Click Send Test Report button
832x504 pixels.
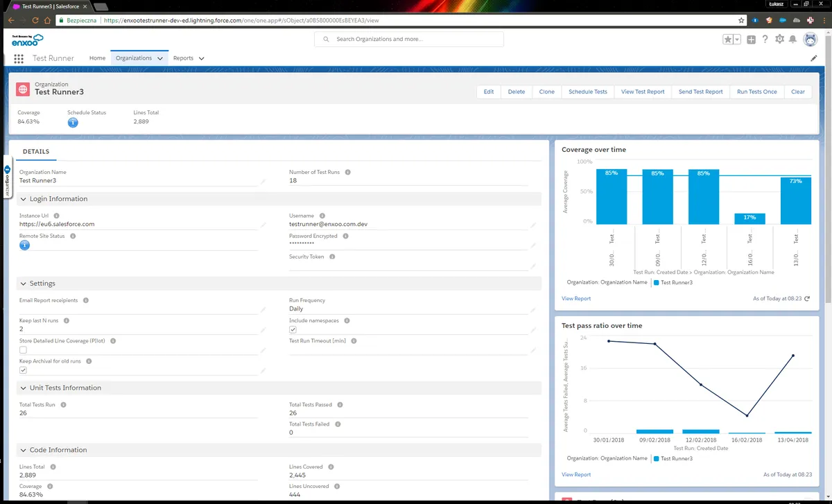click(x=700, y=92)
